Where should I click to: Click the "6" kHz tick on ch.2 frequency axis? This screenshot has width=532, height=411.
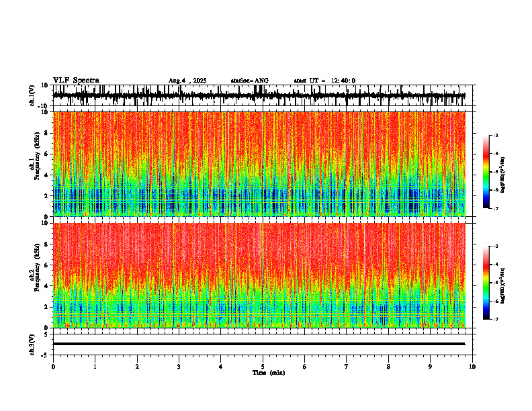[x=47, y=265]
